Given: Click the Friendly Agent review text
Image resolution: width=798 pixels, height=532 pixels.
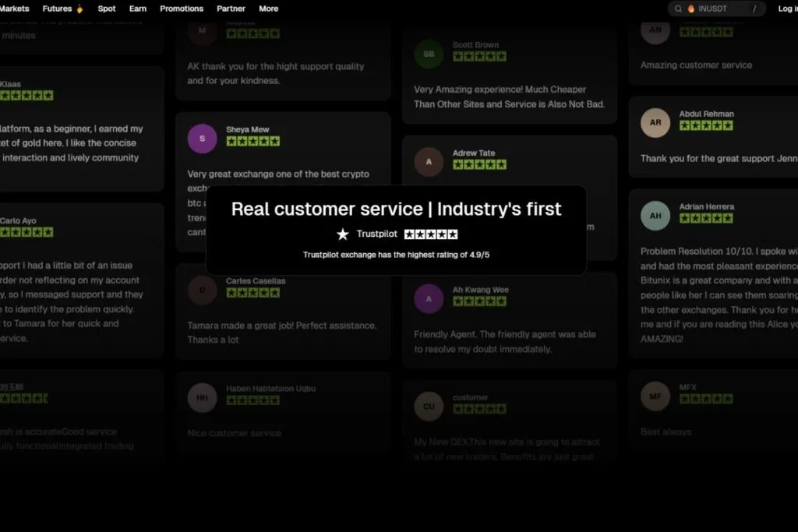Looking at the screenshot, I should point(504,342).
